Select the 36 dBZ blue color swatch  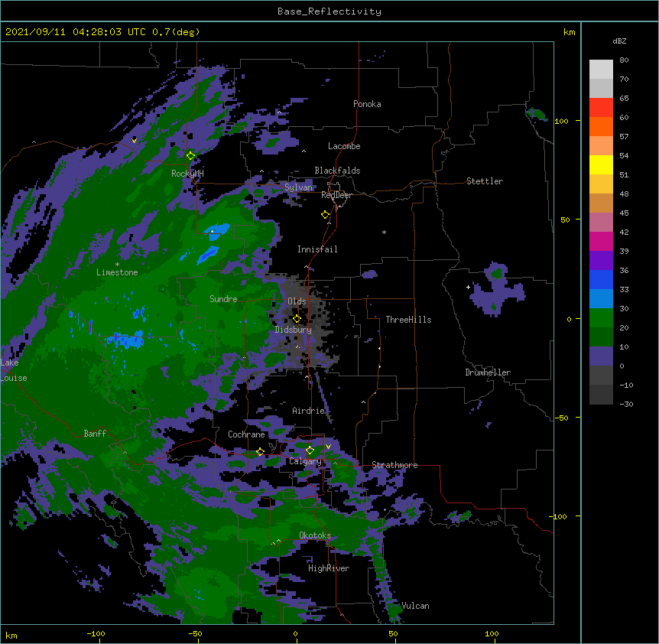(x=601, y=279)
